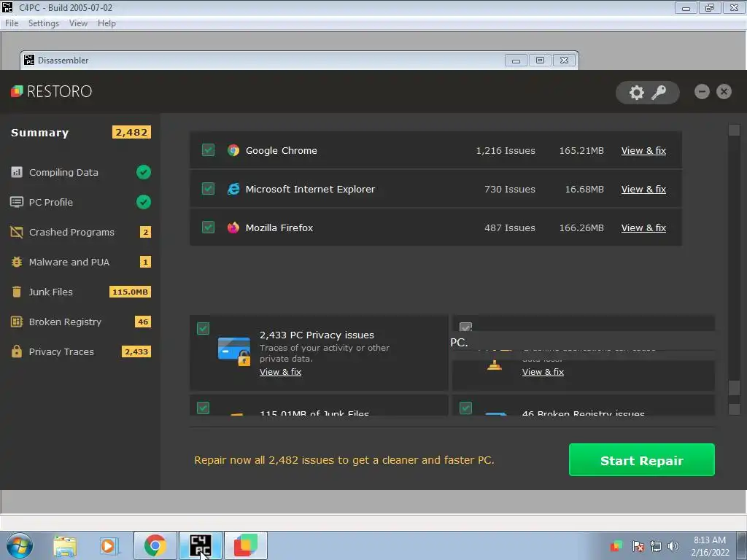Click the credit card privacy icon
This screenshot has width=747, height=560.
[234, 351]
